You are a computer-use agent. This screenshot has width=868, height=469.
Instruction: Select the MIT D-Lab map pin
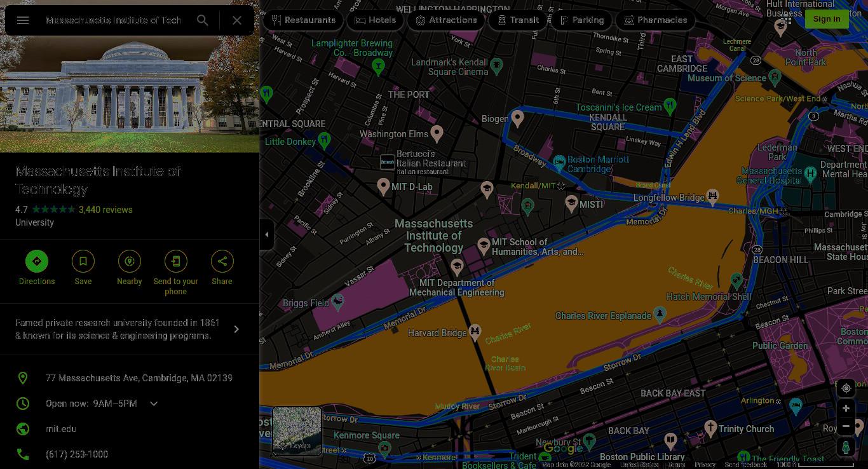383,186
